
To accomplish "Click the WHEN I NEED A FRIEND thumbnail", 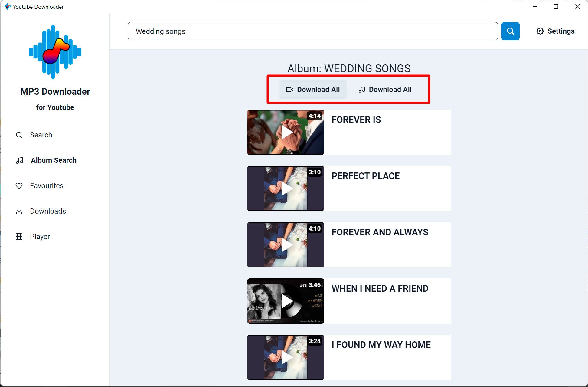I will click(x=286, y=301).
